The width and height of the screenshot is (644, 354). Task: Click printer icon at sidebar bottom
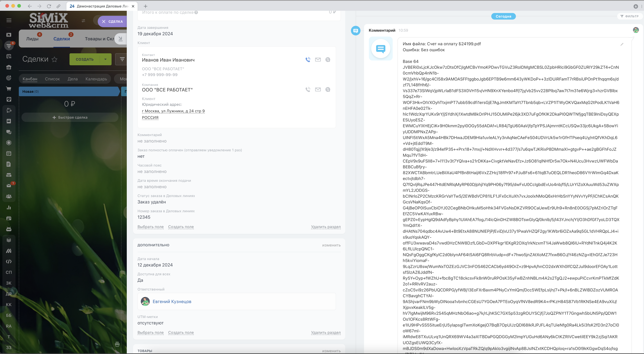pyautogui.click(x=117, y=344)
